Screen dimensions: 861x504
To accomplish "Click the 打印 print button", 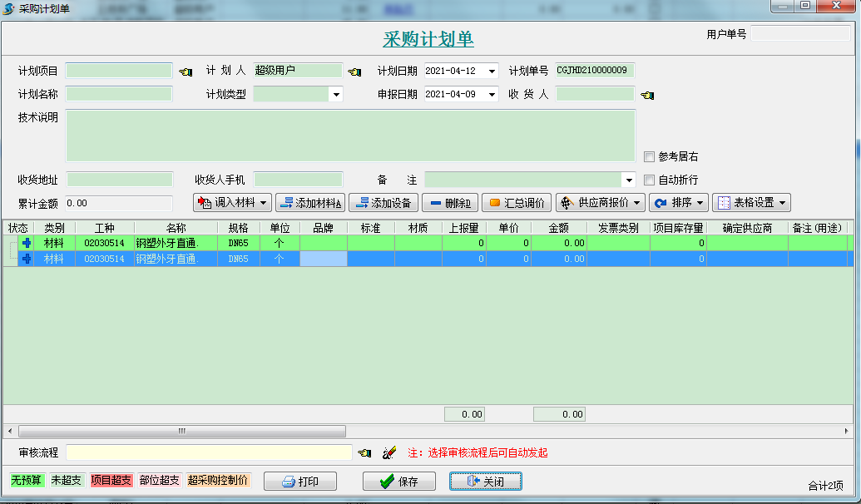I will point(300,481).
